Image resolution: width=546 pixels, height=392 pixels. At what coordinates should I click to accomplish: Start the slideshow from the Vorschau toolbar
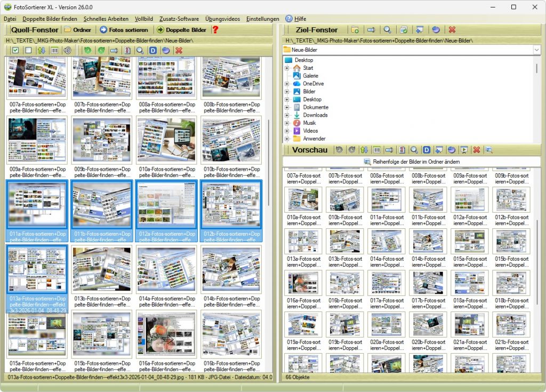(x=464, y=150)
